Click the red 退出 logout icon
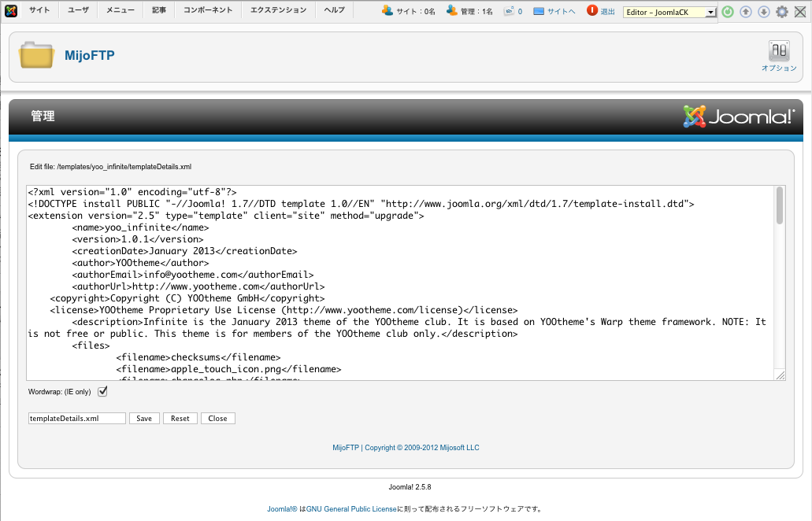This screenshot has width=812, height=521. pyautogui.click(x=592, y=11)
